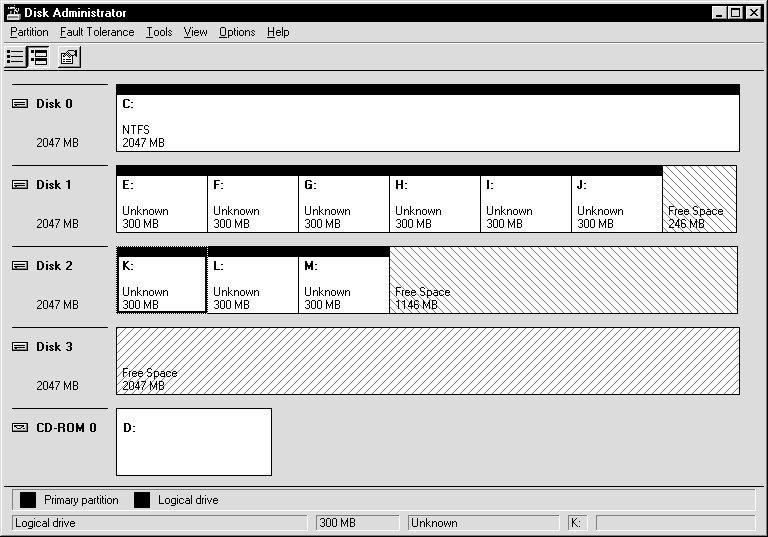
Task: Select logical drive M:
Action: (344, 280)
